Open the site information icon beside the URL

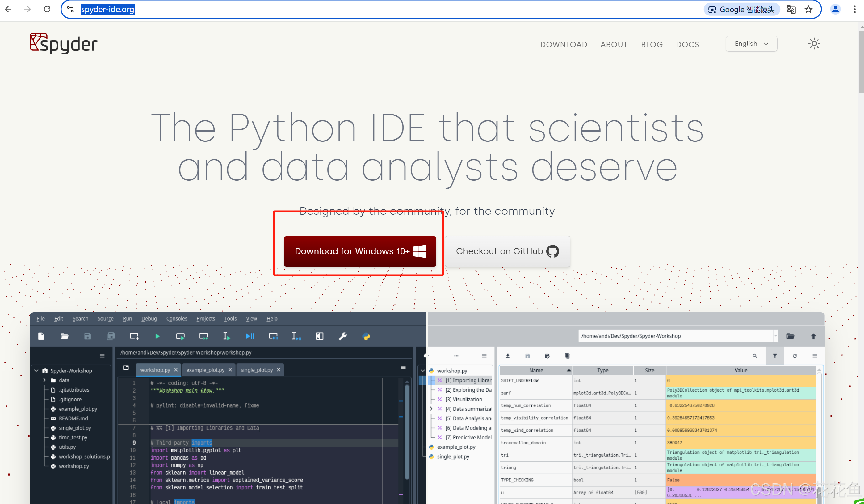71,9
